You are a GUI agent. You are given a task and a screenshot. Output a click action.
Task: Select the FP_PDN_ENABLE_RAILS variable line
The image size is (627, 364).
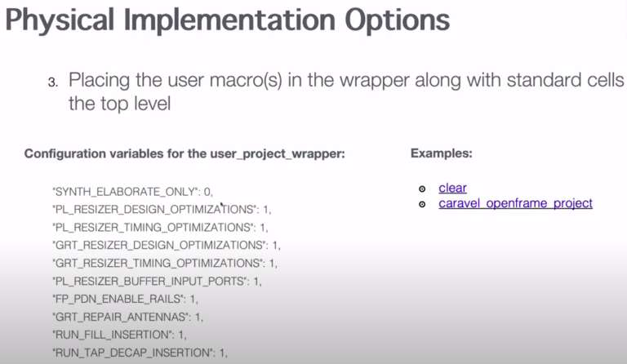[125, 299]
